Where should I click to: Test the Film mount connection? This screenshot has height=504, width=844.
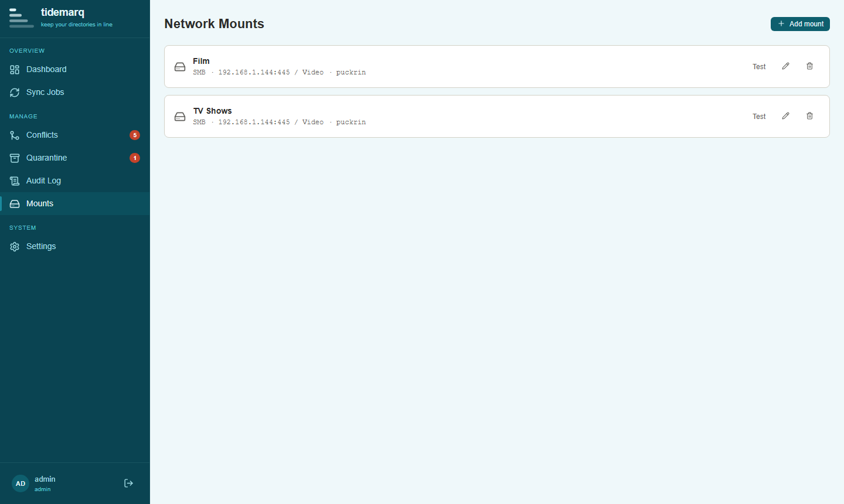pos(759,67)
